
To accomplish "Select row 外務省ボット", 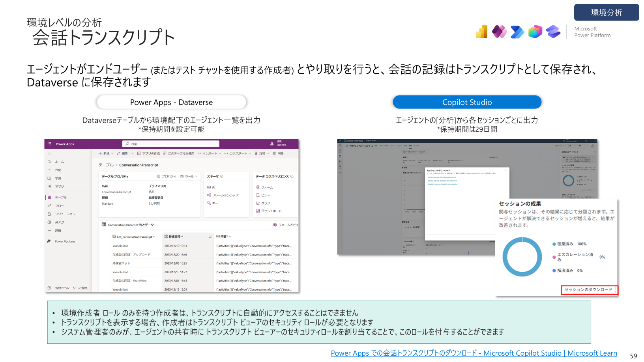I will pos(121,263).
